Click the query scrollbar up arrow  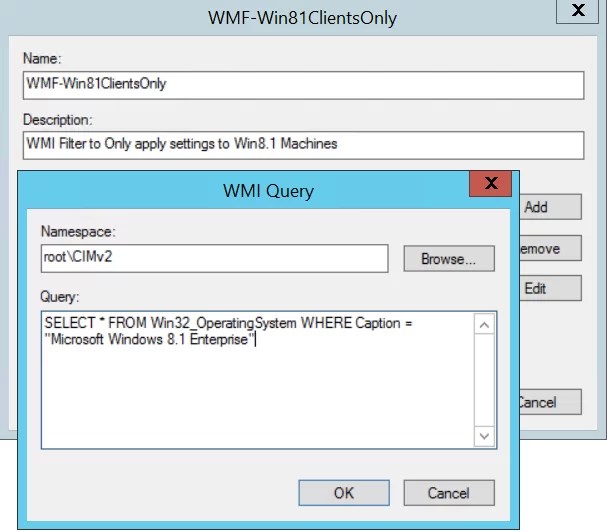tap(484, 325)
